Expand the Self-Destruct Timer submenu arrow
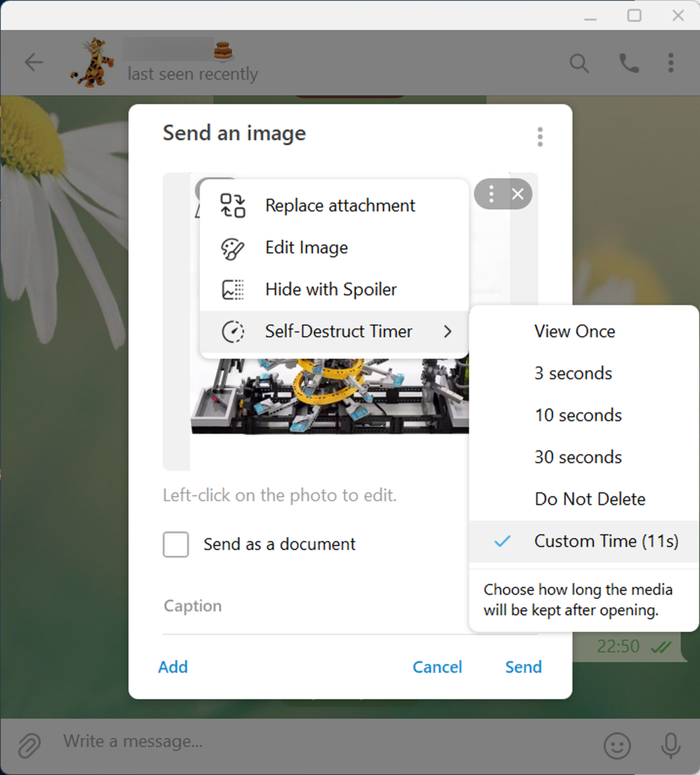 tap(447, 332)
